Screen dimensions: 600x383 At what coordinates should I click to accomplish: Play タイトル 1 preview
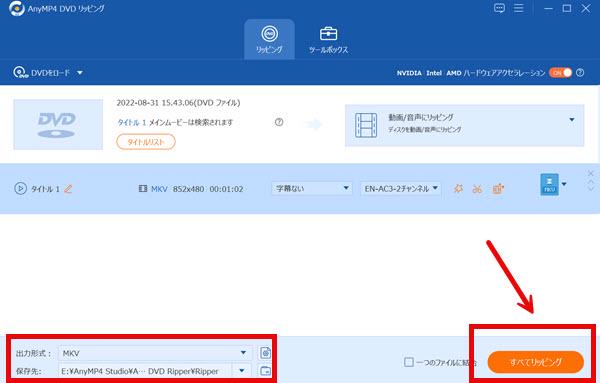[x=20, y=188]
